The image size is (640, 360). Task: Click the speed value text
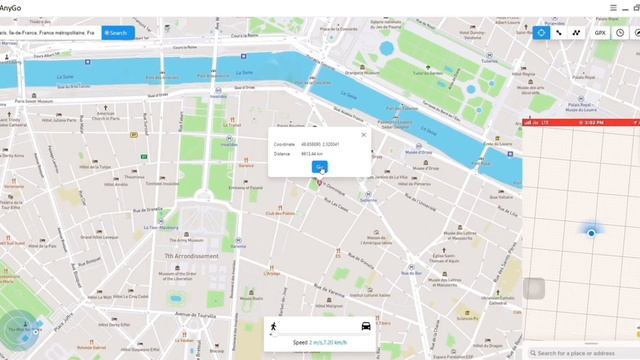pyautogui.click(x=328, y=342)
